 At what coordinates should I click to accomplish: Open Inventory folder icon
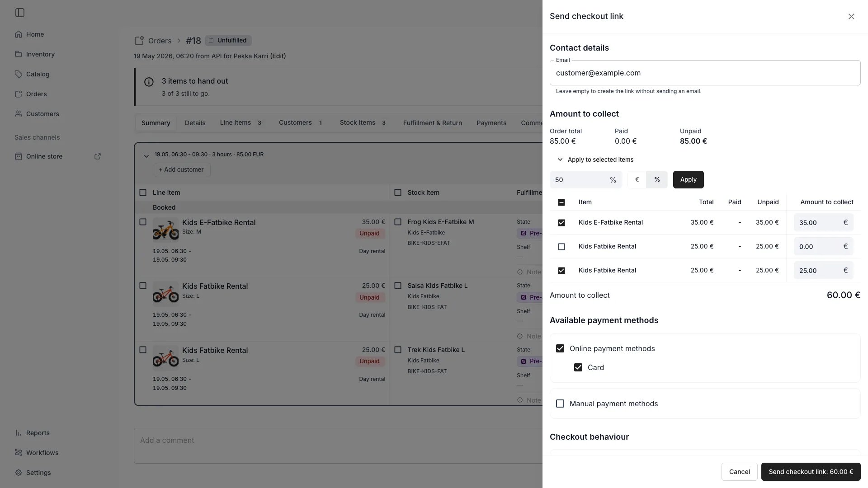[x=19, y=54]
